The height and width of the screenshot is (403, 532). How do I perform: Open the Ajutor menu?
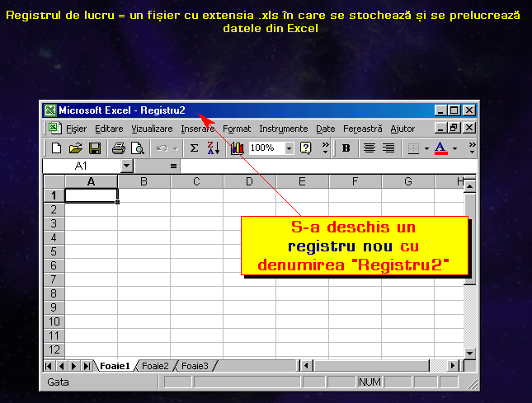pyautogui.click(x=403, y=129)
